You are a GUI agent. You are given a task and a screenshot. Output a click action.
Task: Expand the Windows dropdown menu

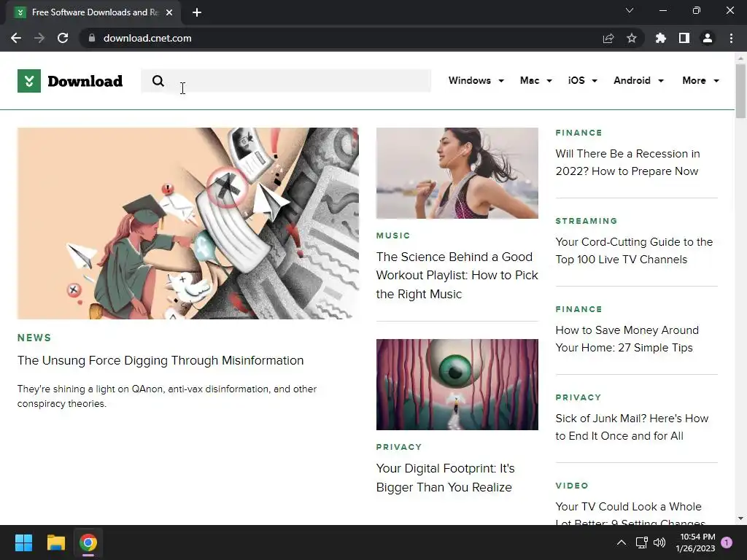coord(476,80)
